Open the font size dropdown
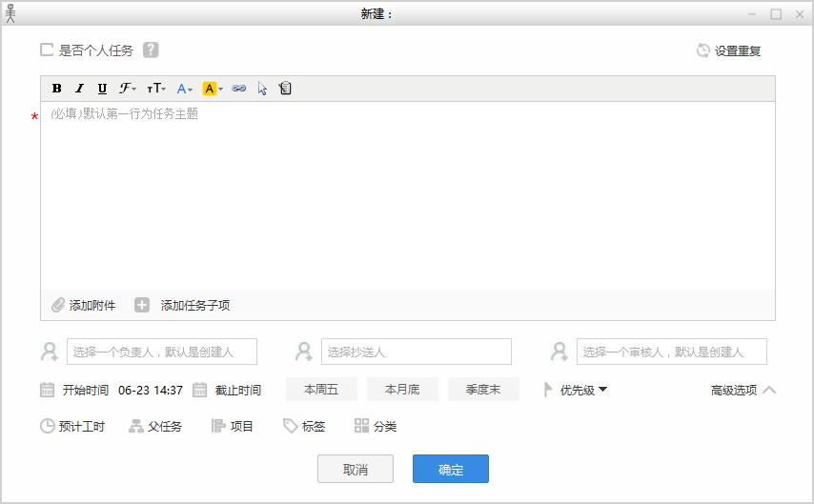 [x=155, y=89]
